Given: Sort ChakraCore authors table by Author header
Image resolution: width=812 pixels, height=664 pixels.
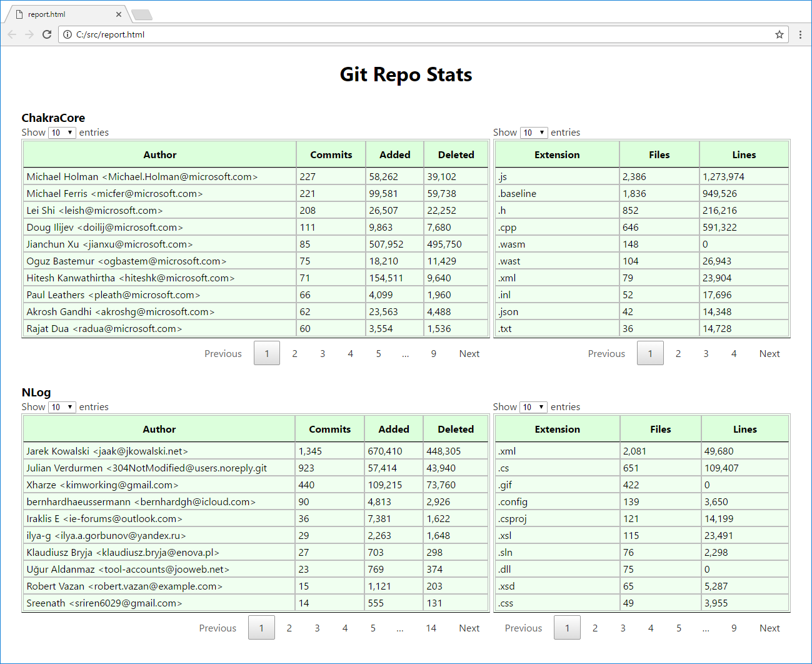Looking at the screenshot, I should click(x=160, y=154).
